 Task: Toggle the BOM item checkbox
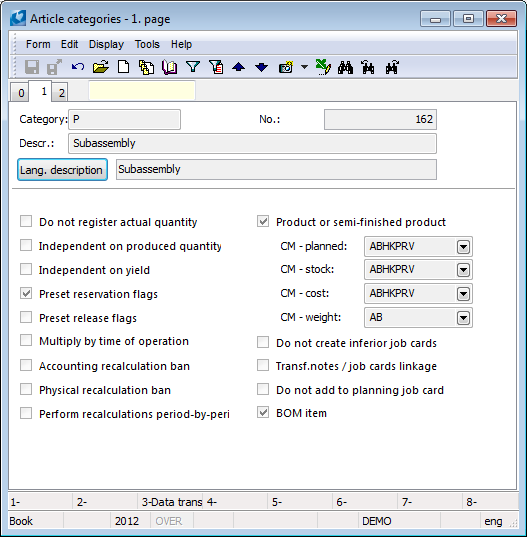(x=263, y=412)
